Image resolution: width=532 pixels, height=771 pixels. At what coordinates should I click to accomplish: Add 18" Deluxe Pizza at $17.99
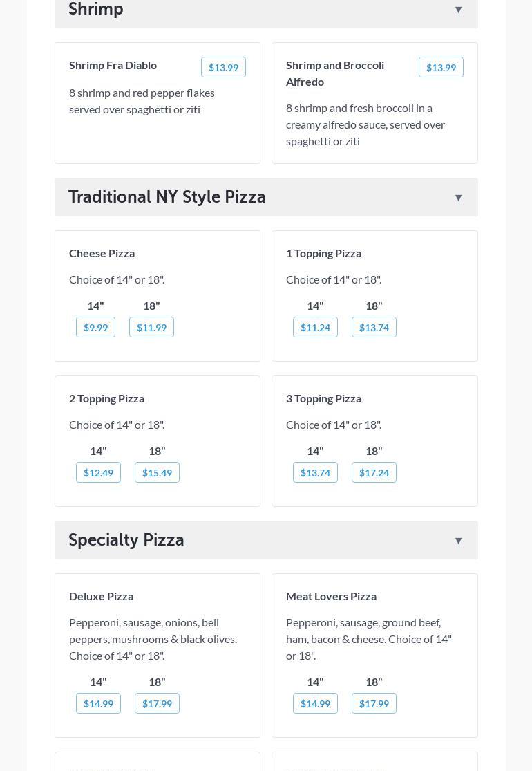[157, 703]
